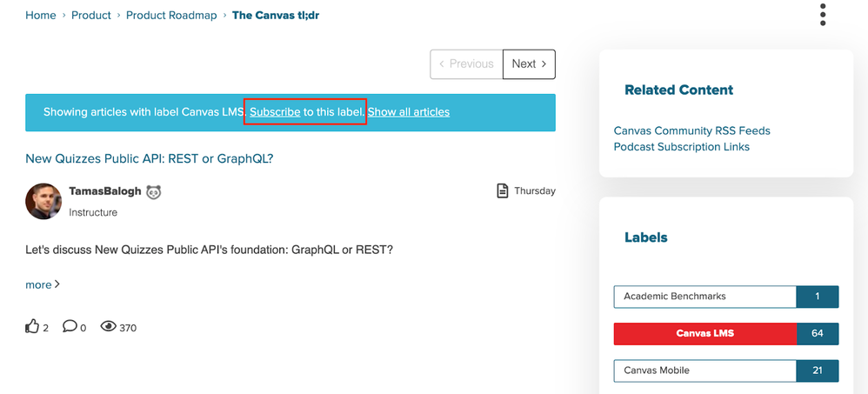Open Canvas Community RSS Feeds link
This screenshot has height=394, width=868.
[692, 130]
